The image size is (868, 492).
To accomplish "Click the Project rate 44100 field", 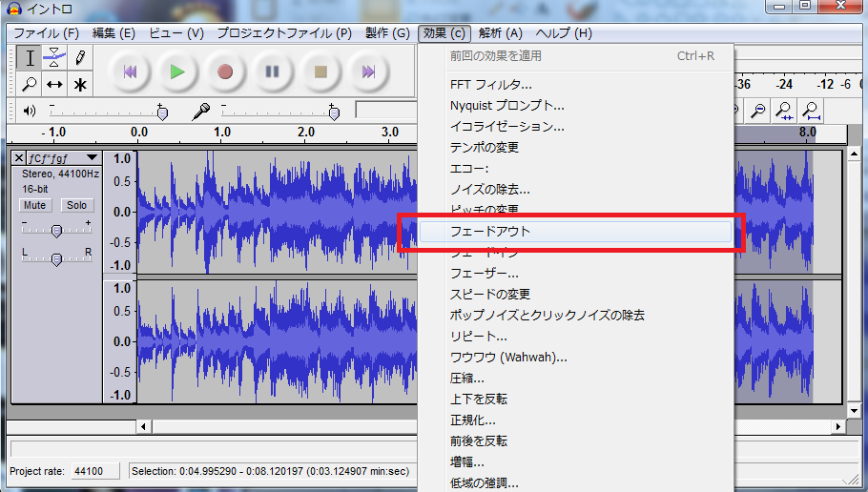I will pyautogui.click(x=95, y=472).
